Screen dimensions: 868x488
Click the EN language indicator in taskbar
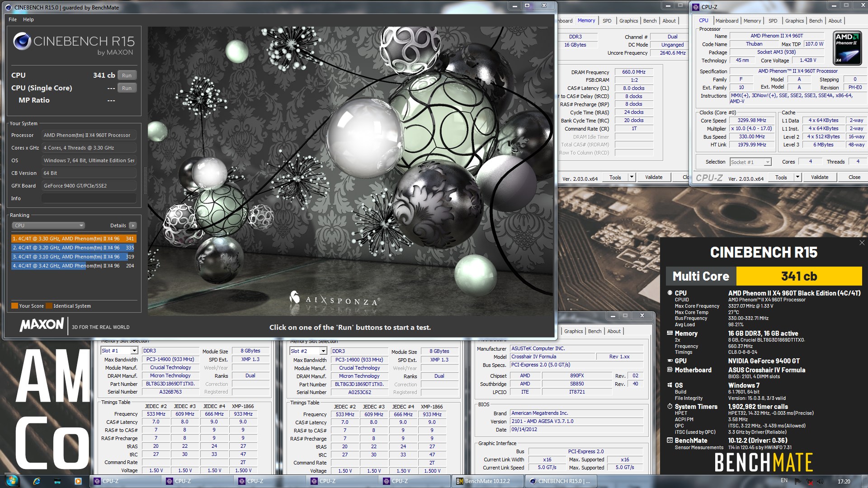pos(784,481)
